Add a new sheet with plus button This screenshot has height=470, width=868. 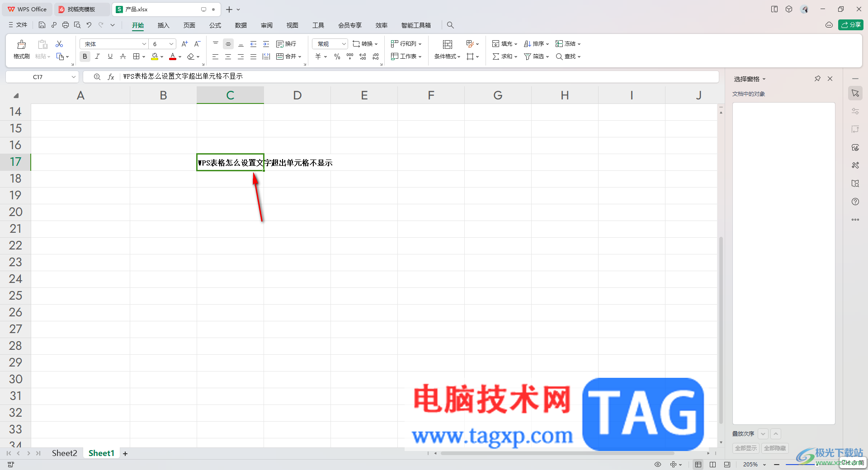125,454
